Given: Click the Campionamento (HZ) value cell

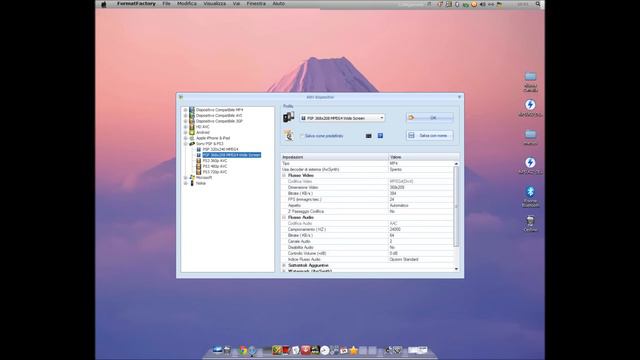Looking at the screenshot, I should click(420, 229).
